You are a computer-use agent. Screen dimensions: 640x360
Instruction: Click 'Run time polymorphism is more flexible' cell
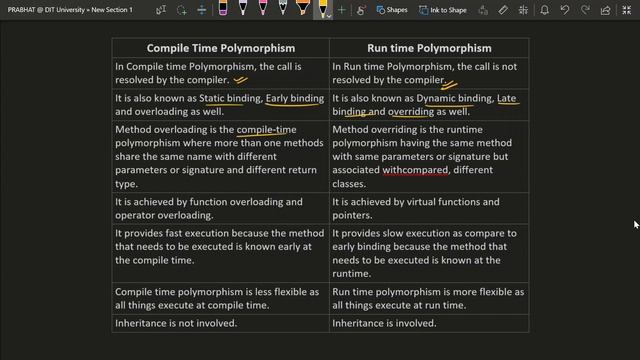point(429,298)
